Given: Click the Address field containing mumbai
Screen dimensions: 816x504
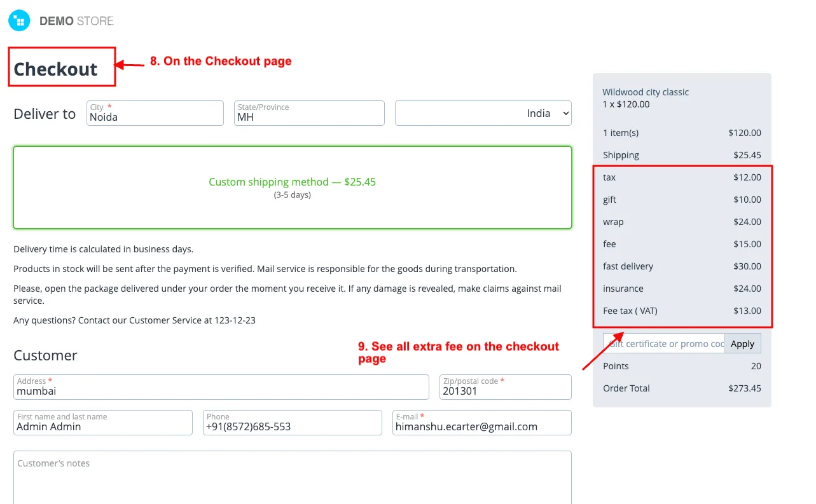Looking at the screenshot, I should tap(221, 387).
